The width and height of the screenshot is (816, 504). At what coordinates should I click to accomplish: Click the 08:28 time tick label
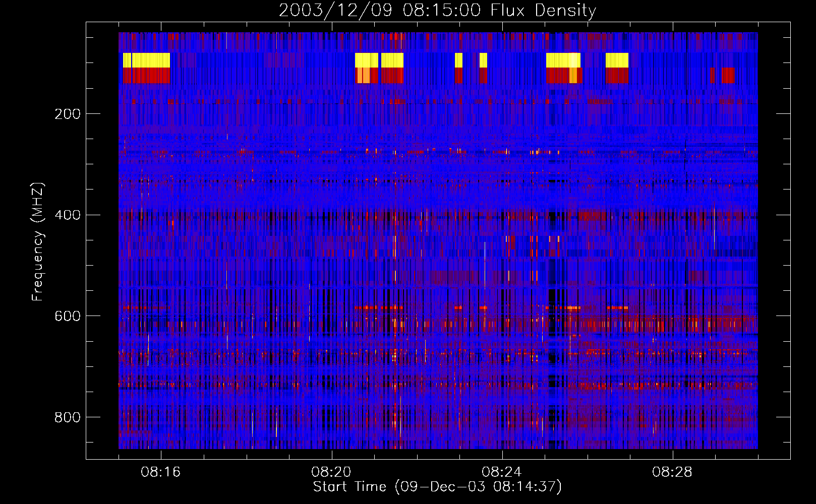pos(672,472)
